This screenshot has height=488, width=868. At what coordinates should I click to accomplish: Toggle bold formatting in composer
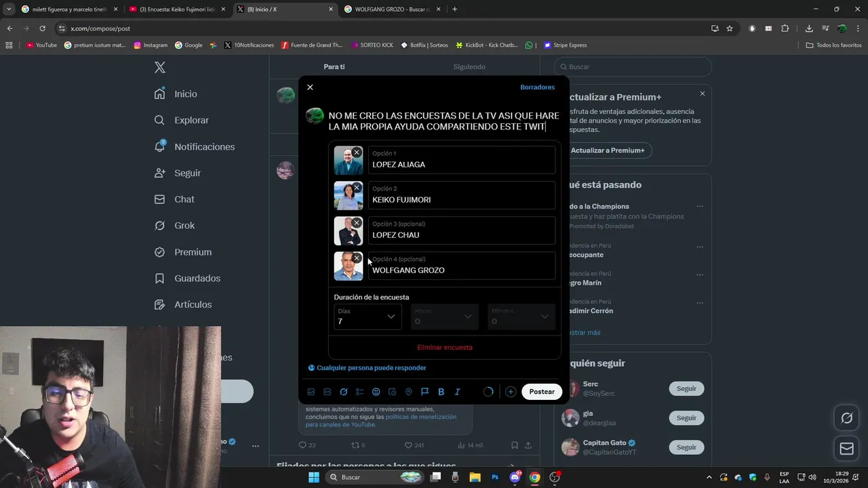441,392
